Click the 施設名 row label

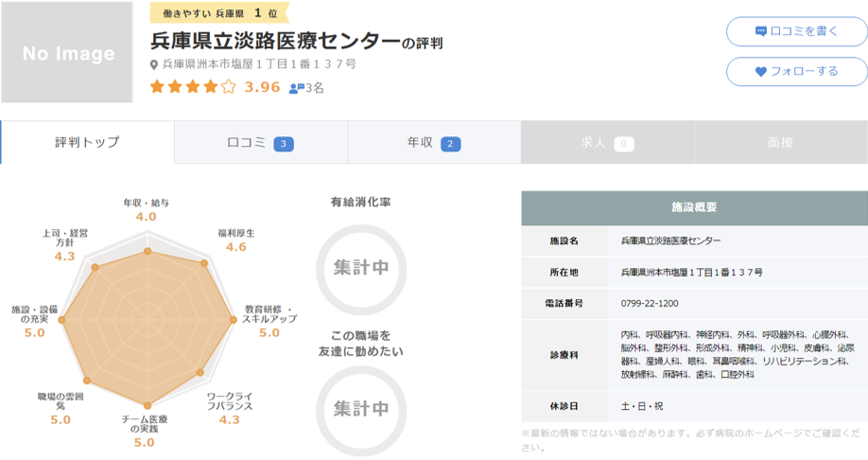pyautogui.click(x=564, y=241)
